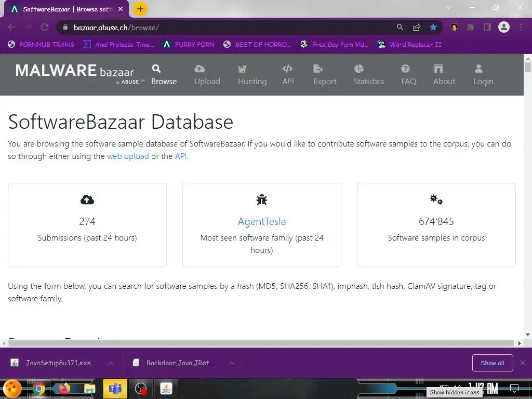The width and height of the screenshot is (532, 399).
Task: Open the About page
Action: point(444,75)
